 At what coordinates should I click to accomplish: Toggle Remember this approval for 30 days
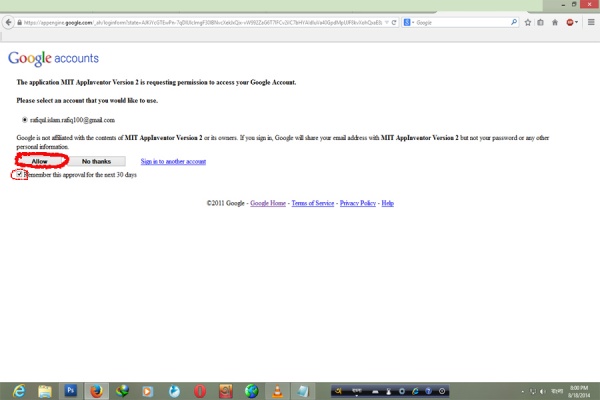coord(19,175)
